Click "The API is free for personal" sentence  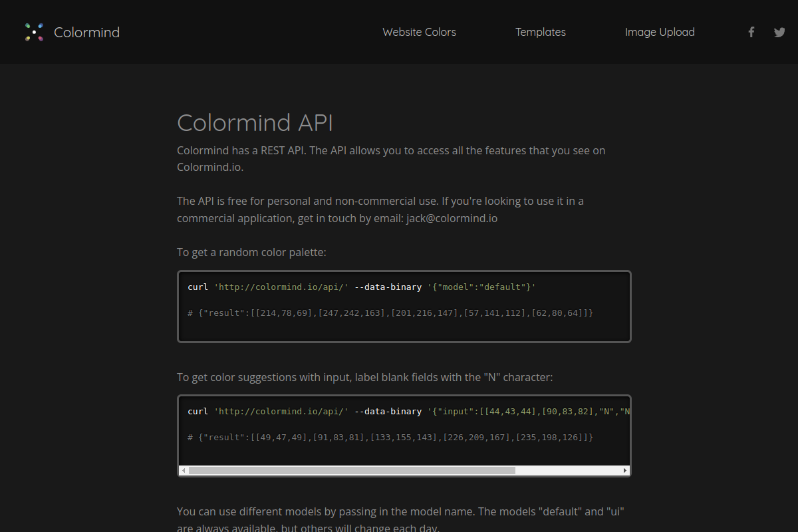pyautogui.click(x=380, y=209)
